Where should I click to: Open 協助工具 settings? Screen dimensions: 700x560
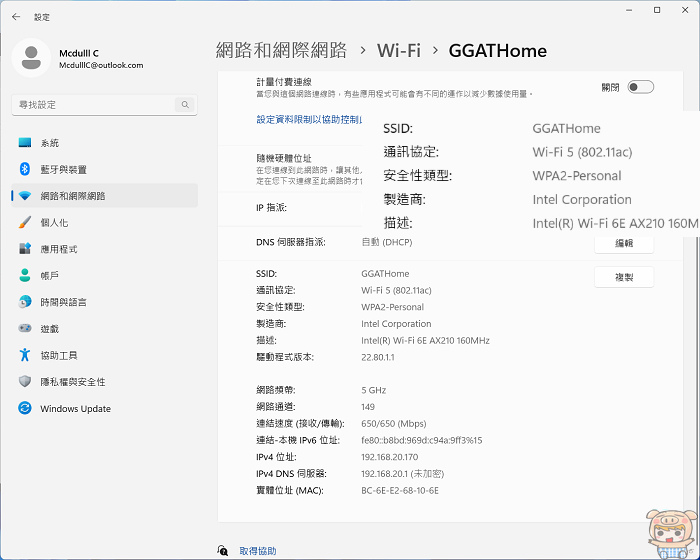58,355
